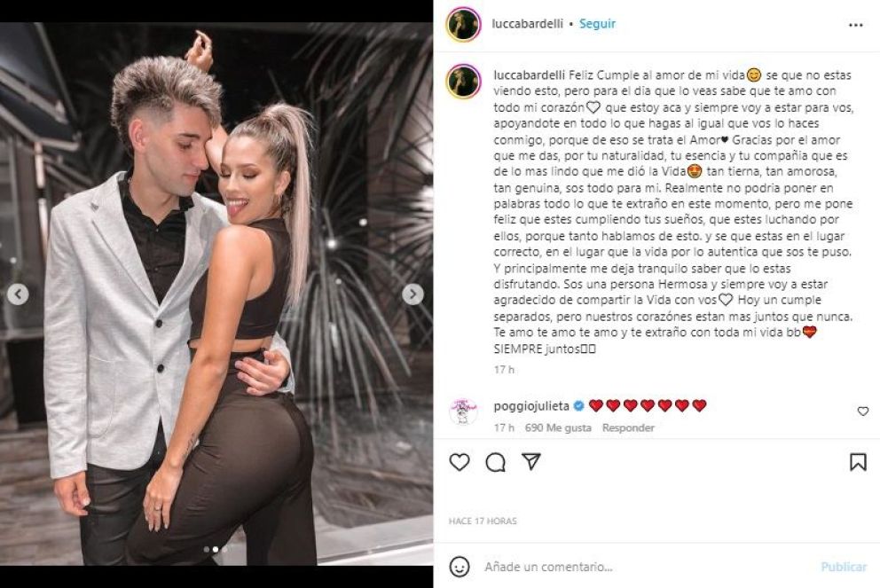Share the post with the paper plane icon
This screenshot has height=588, width=880.
click(x=530, y=461)
